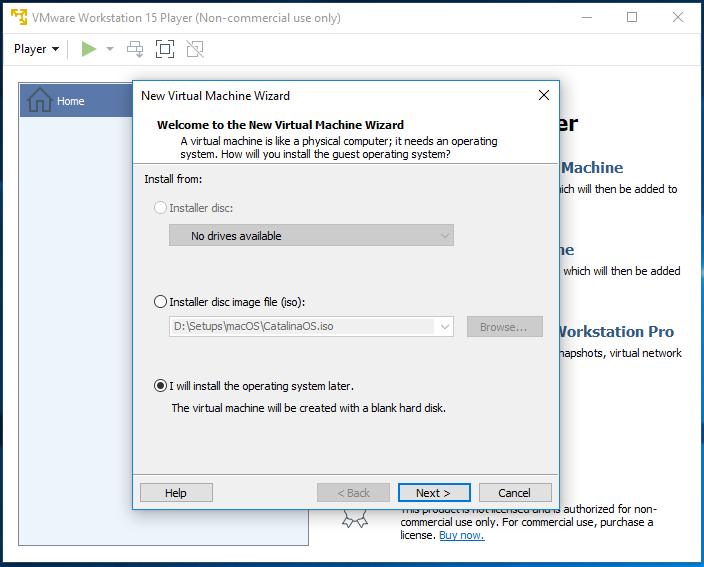704x567 pixels.
Task: Select the Home item in the library
Action: pos(76,100)
